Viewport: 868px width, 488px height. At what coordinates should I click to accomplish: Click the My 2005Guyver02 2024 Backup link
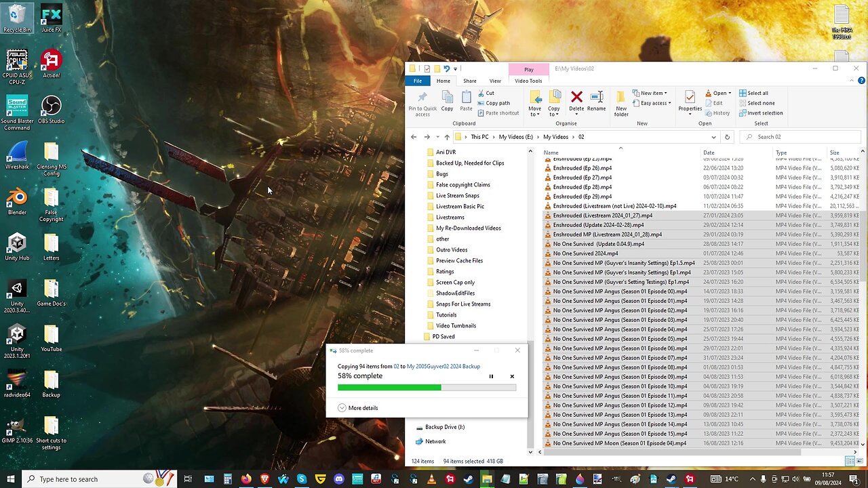coord(443,367)
